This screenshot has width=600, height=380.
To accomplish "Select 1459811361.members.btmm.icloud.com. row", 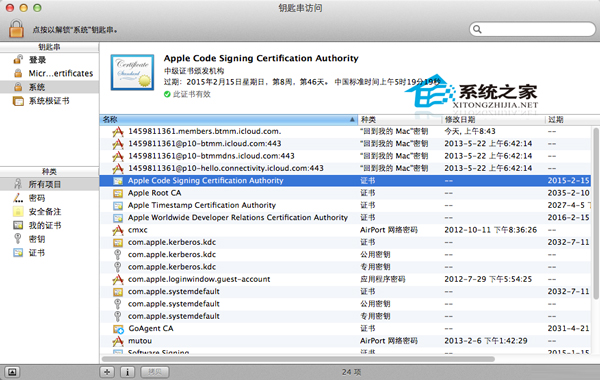I will [x=345, y=132].
